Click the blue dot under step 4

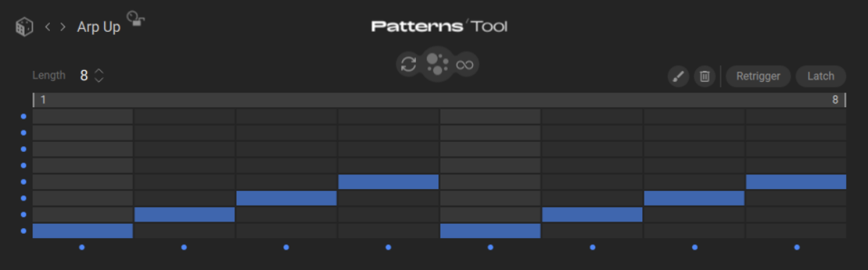click(388, 248)
